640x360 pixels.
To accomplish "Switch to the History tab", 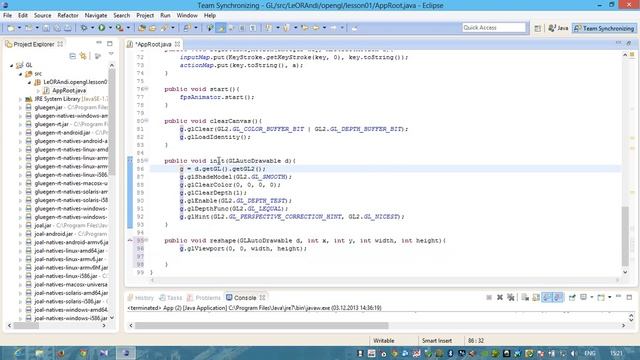I will (140, 298).
